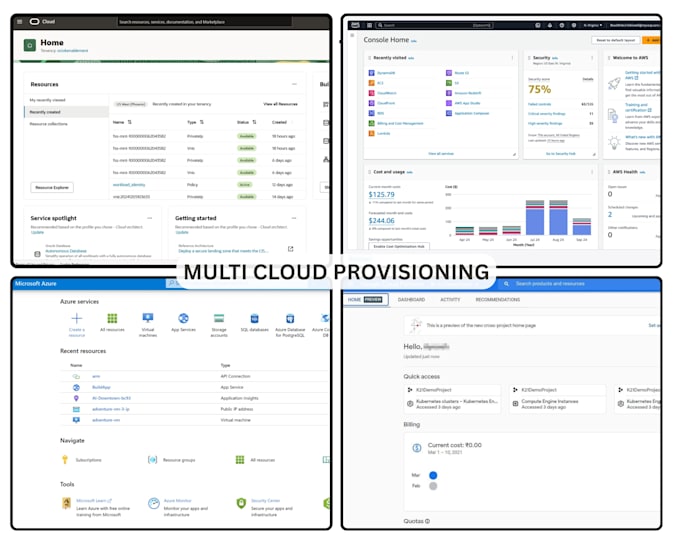Open Google Cloud HOME preview tab
This screenshot has height=544, width=680.
[365, 300]
